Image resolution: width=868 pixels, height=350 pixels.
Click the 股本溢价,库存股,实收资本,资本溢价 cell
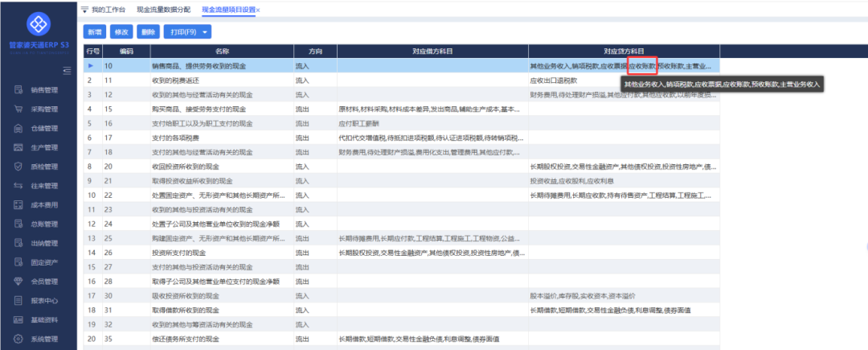(624, 296)
